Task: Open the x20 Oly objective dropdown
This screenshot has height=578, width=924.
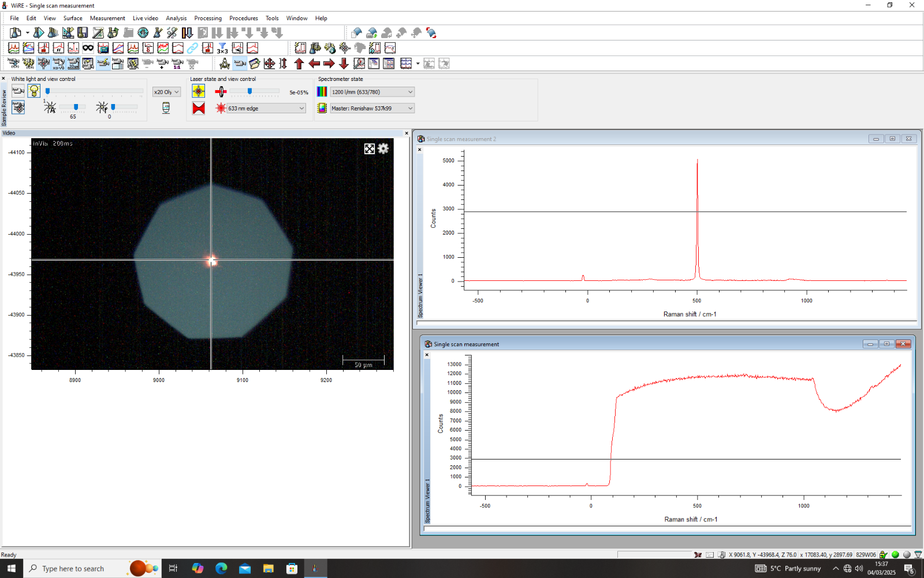Action: [167, 92]
